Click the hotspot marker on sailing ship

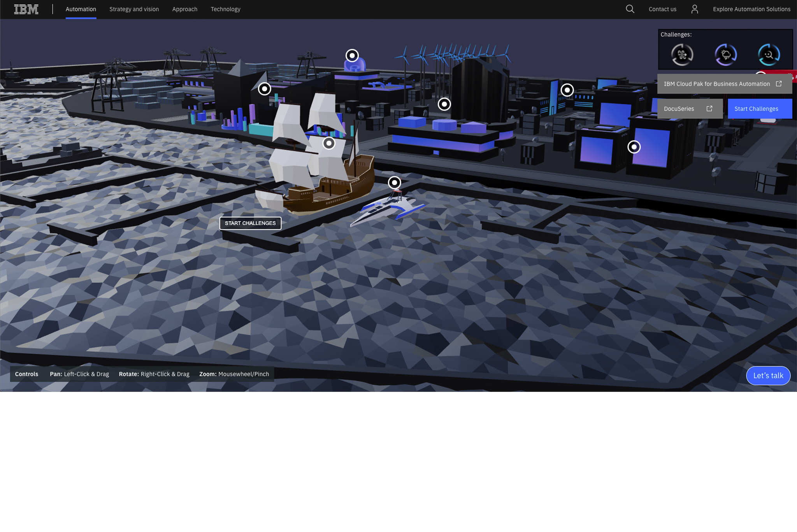point(329,143)
